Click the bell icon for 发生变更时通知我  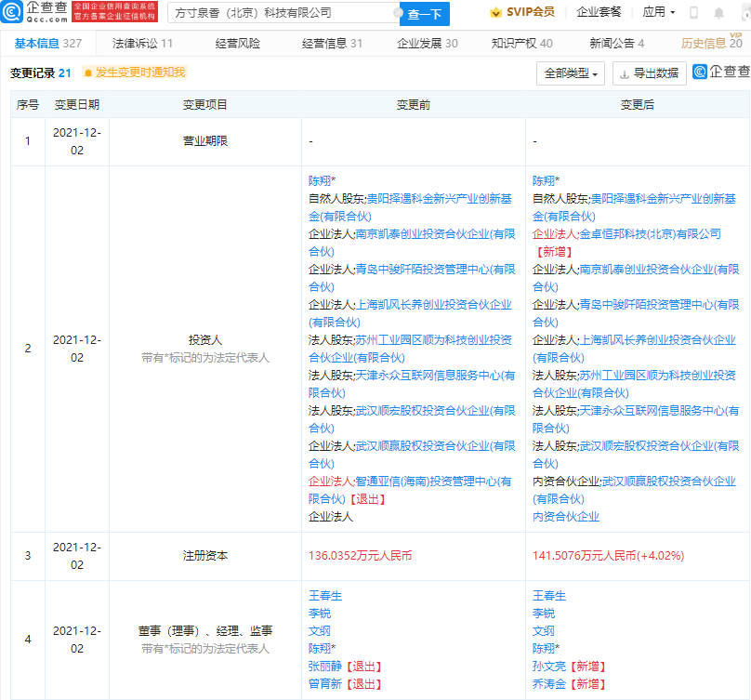point(88,73)
